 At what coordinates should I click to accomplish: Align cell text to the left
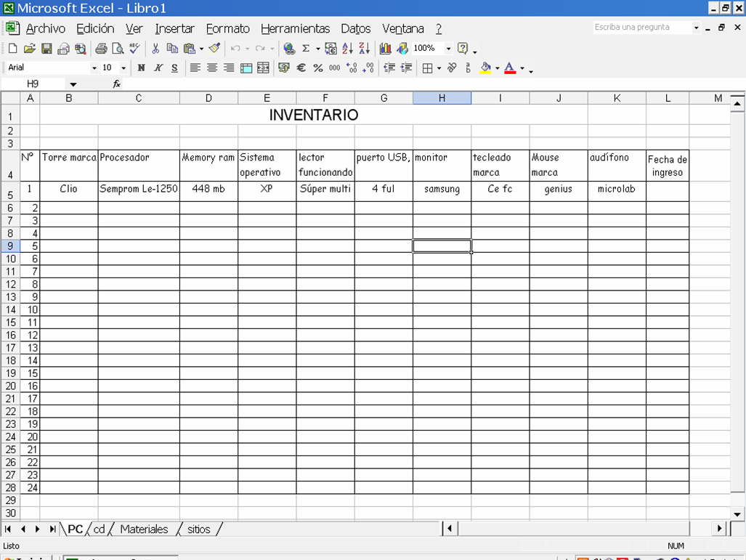(x=195, y=68)
